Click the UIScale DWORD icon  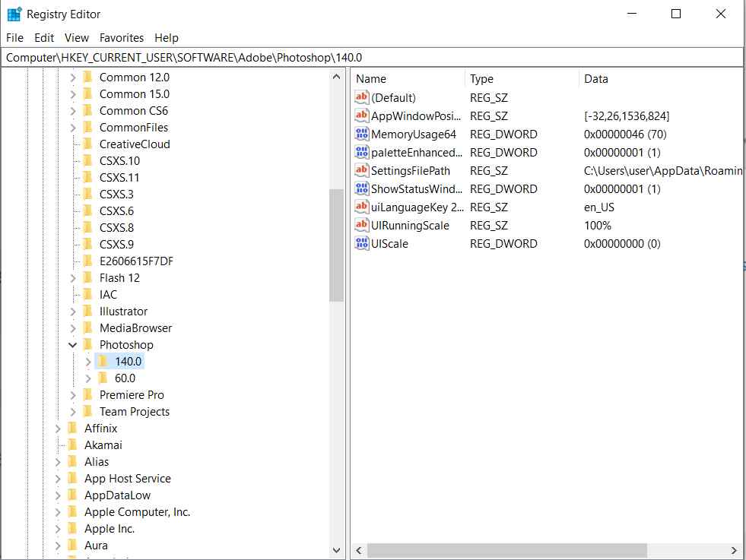tap(361, 243)
